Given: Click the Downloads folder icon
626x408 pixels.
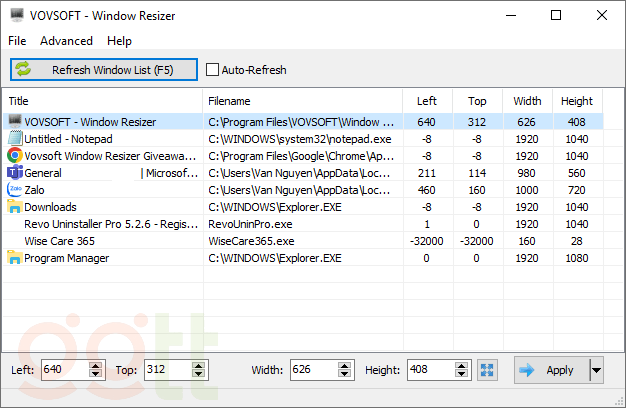Looking at the screenshot, I should tap(15, 207).
